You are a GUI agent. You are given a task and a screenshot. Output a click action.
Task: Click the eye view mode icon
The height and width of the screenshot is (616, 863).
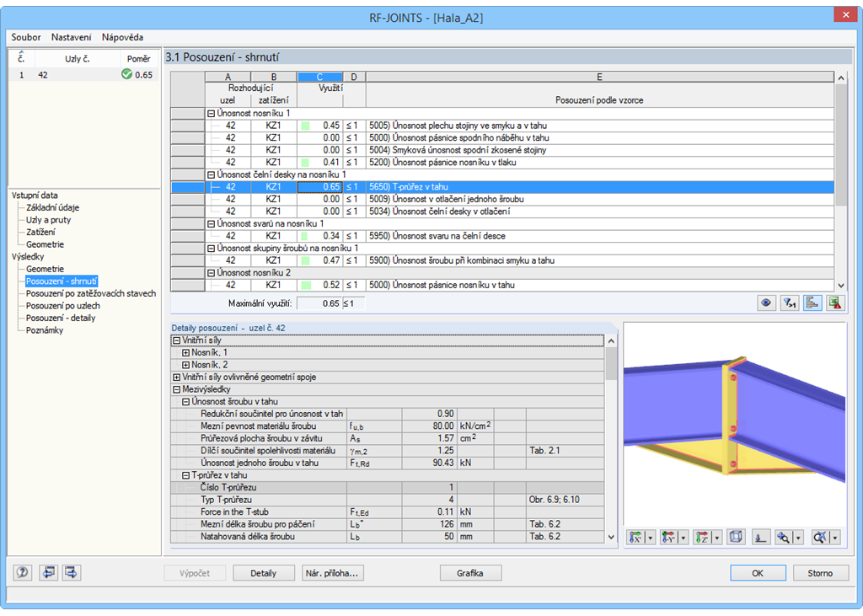[765, 303]
